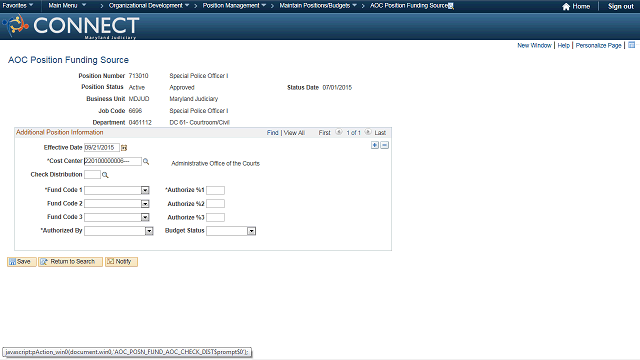Open the Effective Date calendar picker
This screenshot has width=640, height=360.
(124, 148)
